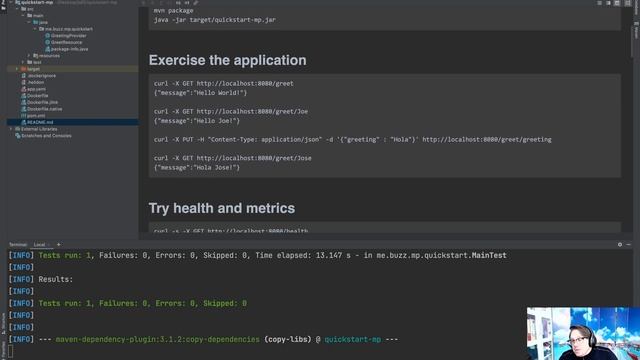Click the README.md file icon
Image resolution: width=640 pixels, height=360 pixels.
pyautogui.click(x=23, y=122)
